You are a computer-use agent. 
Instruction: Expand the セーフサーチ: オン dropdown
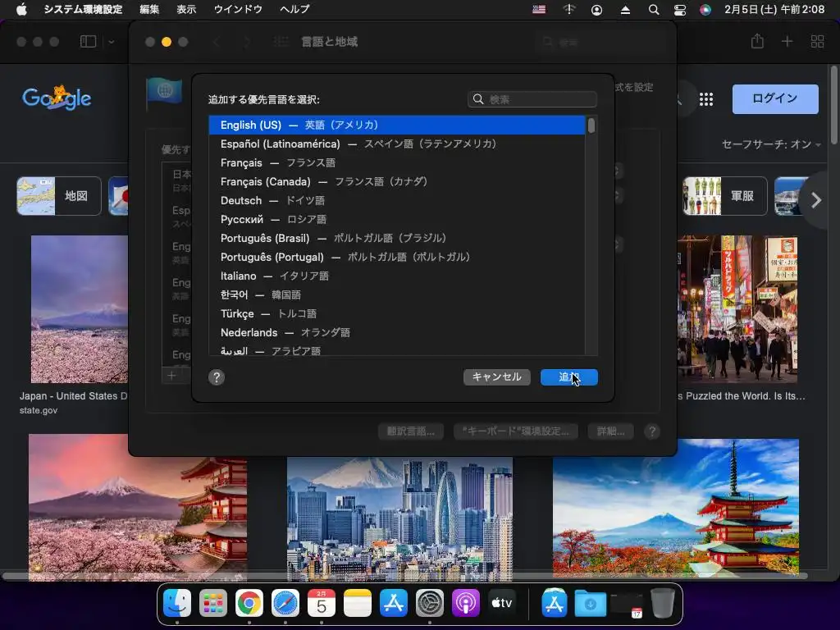coord(771,144)
